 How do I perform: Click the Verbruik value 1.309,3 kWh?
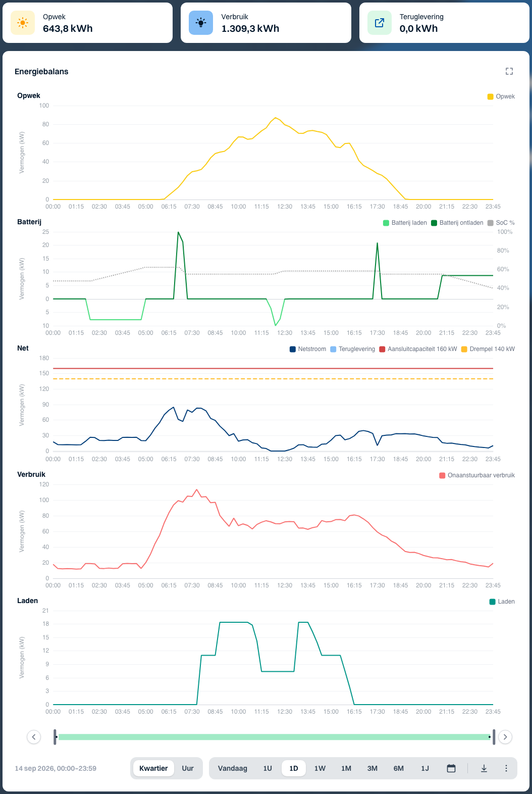point(250,29)
